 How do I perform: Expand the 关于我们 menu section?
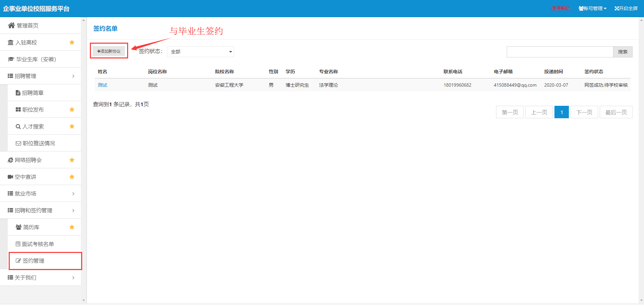point(73,278)
